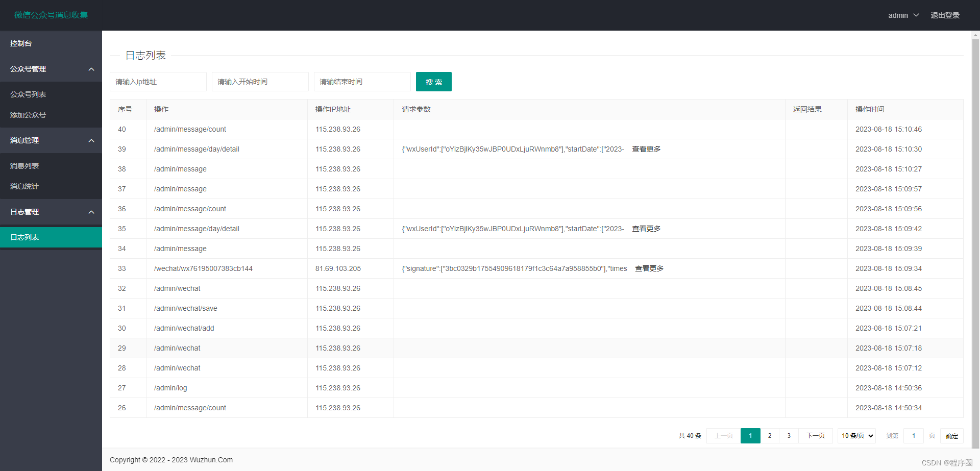Open 消息统计 sidebar item
Screen dimensions: 980x471
pyautogui.click(x=24, y=186)
